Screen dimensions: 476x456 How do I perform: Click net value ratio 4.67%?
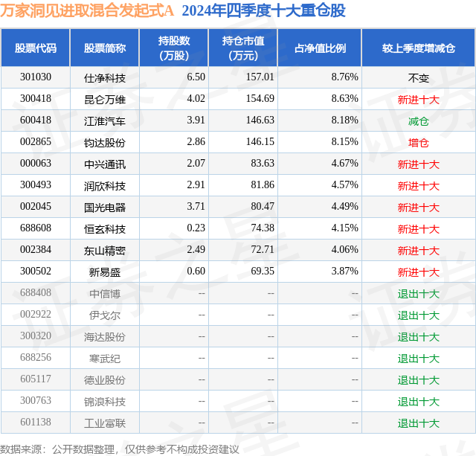tap(345, 164)
